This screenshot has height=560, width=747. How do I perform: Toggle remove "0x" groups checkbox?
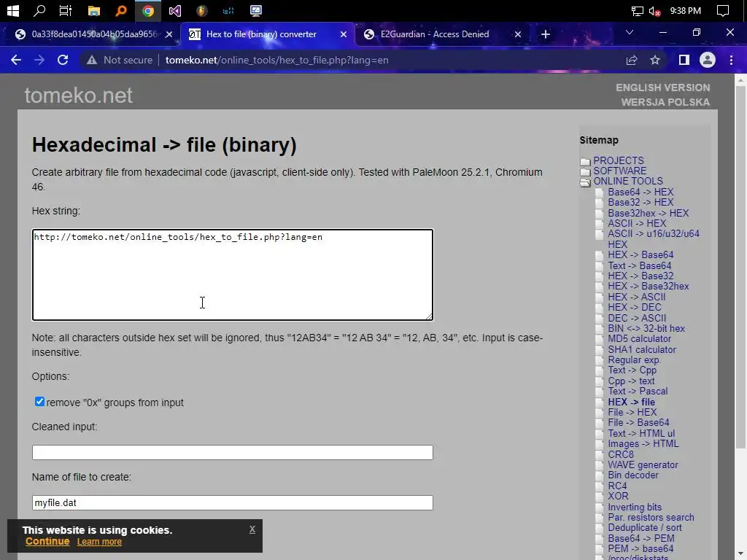coord(39,402)
